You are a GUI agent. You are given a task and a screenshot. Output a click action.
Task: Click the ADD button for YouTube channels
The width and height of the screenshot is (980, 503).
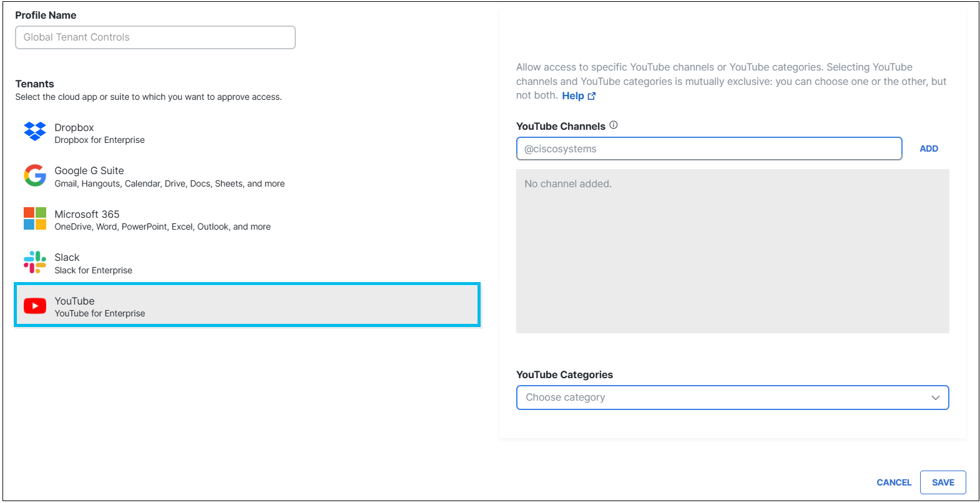[929, 149]
